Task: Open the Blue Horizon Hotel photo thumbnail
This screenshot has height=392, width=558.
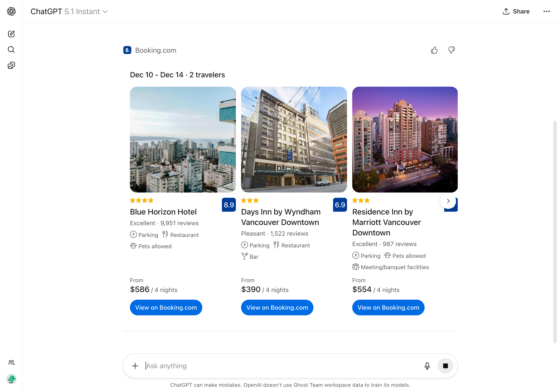Action: (x=183, y=140)
